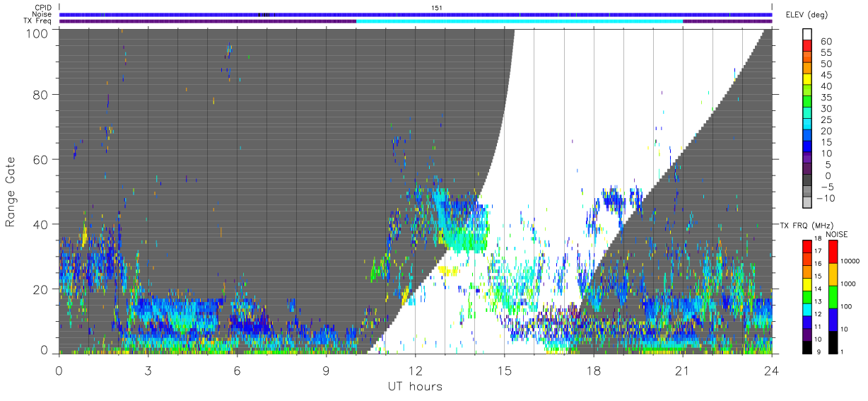
Task: Click the 'UT hours' x-axis title
Action: pos(415,386)
